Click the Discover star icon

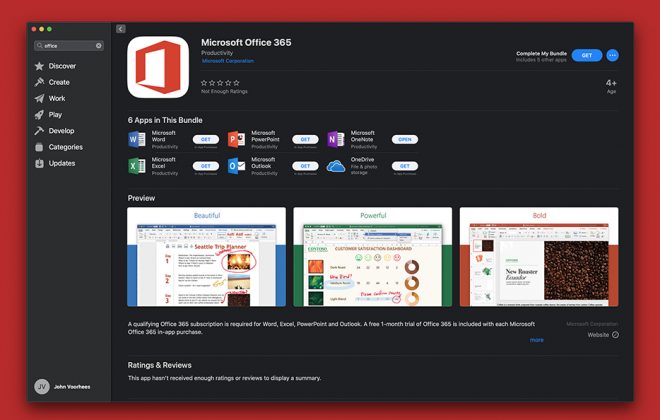(39, 66)
